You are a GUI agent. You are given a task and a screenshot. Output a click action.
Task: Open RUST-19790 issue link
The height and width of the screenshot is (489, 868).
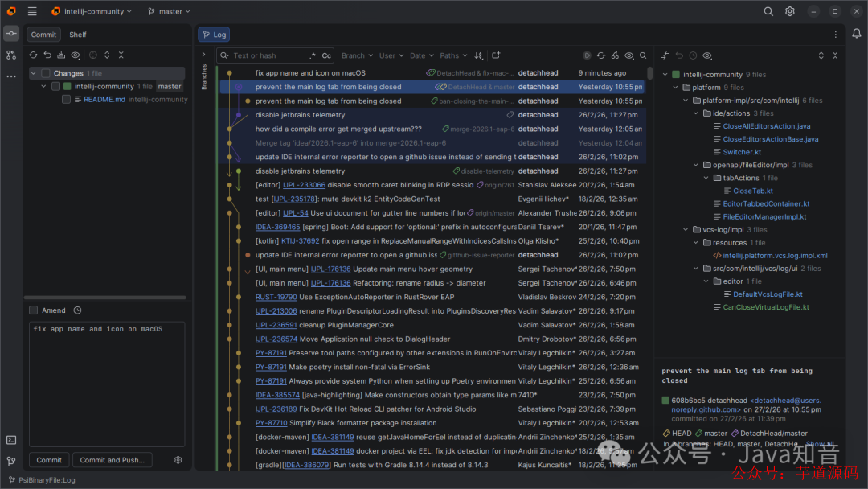(276, 297)
